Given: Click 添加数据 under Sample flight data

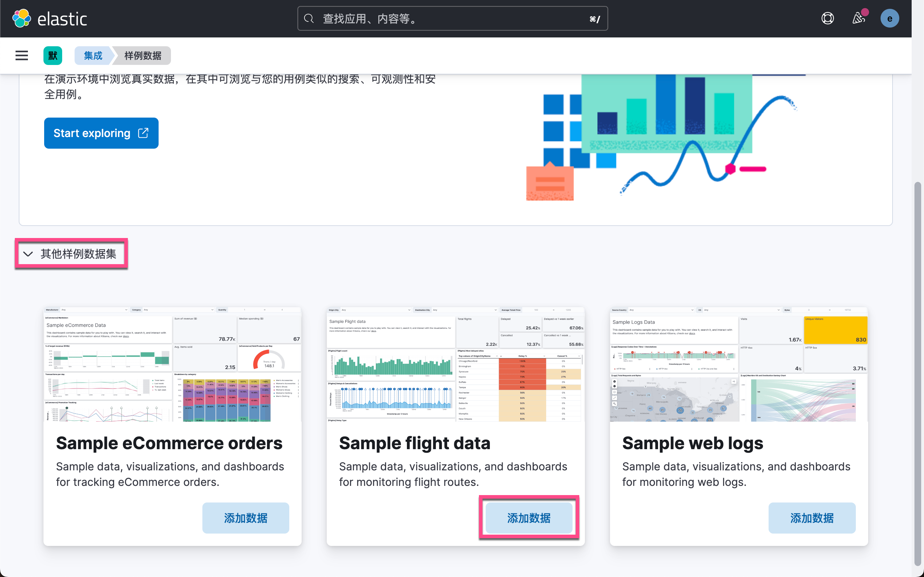Looking at the screenshot, I should pos(529,518).
